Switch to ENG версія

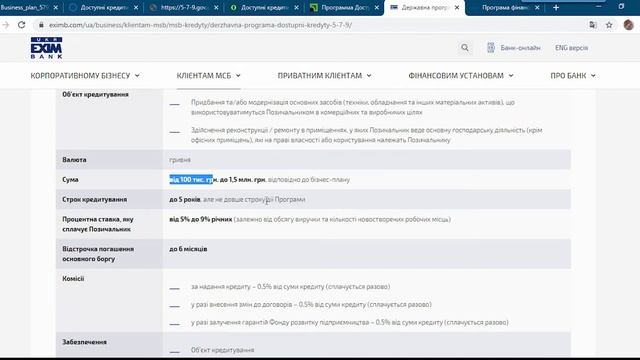tap(571, 48)
